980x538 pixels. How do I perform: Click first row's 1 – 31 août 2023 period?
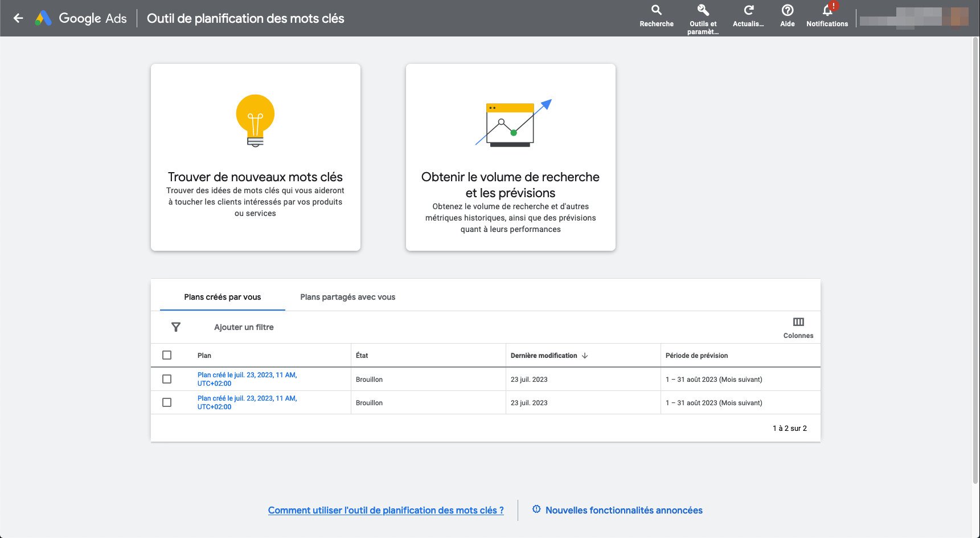pyautogui.click(x=714, y=380)
